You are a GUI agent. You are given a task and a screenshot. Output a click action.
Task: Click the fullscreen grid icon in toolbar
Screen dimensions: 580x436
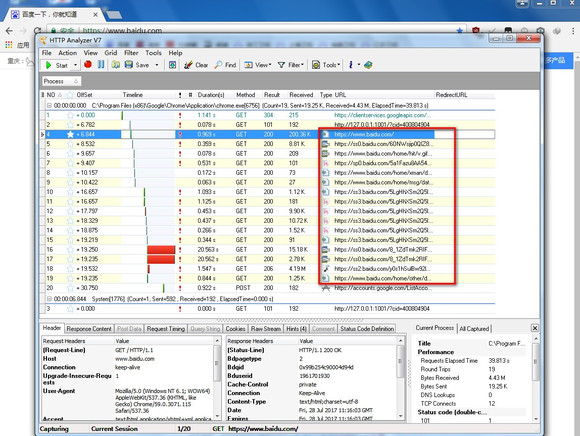coord(172,65)
